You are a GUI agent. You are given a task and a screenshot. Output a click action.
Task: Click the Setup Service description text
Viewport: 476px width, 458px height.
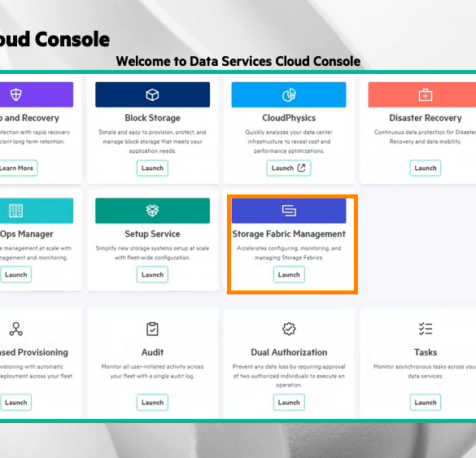(152, 253)
